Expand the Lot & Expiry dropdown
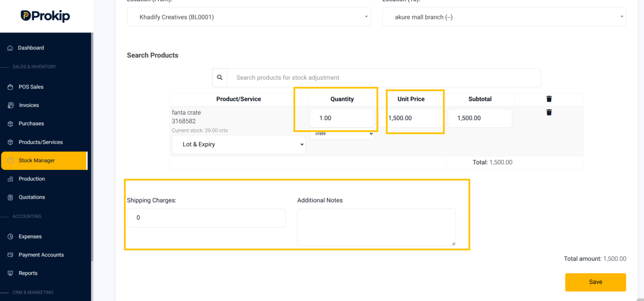 click(x=238, y=144)
